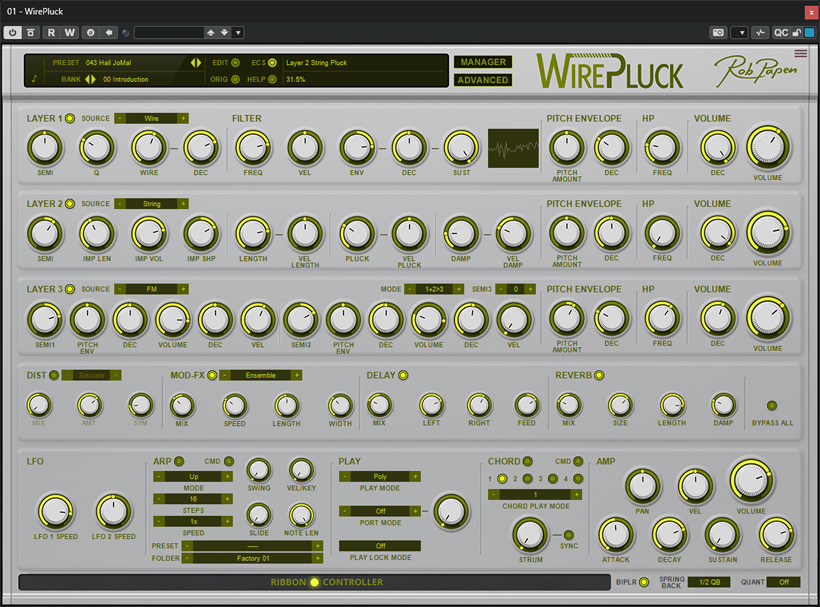
Task: Click the REVERB SIZE knob
Action: (620, 405)
